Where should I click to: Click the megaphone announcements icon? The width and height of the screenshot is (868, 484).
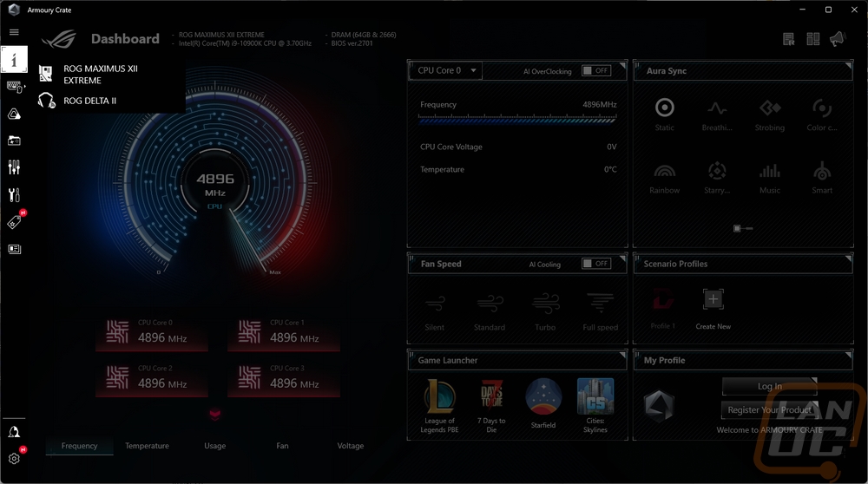(x=838, y=39)
